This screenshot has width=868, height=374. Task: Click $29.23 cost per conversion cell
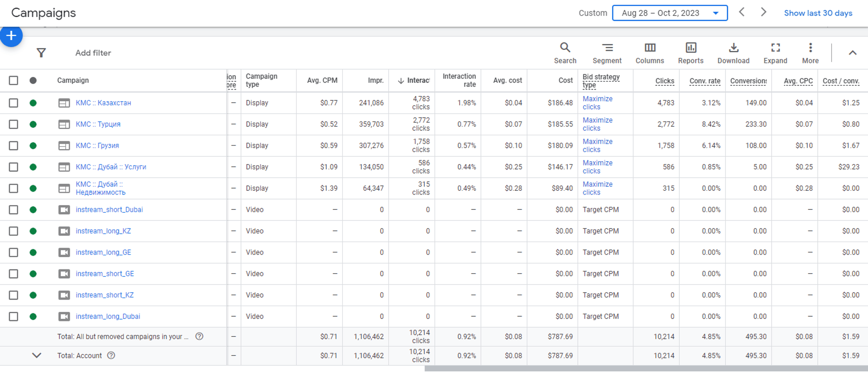849,167
